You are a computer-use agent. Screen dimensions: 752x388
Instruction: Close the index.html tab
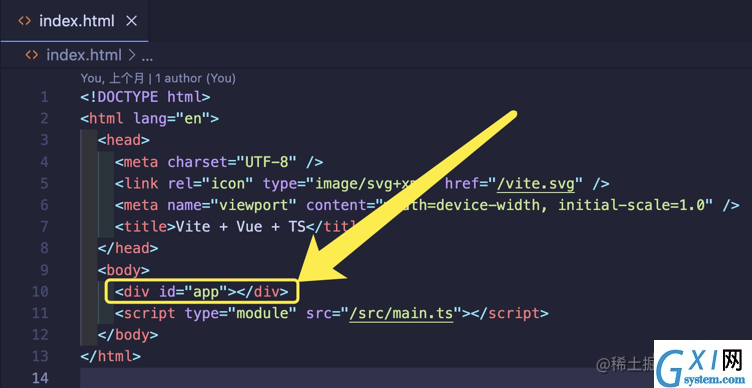(x=131, y=21)
